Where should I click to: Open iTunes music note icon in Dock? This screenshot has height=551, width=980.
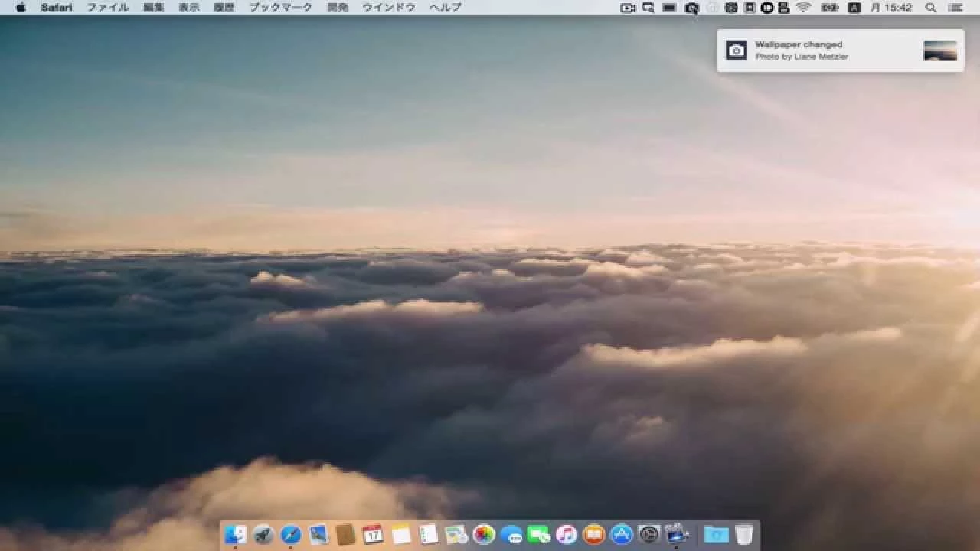tap(566, 534)
